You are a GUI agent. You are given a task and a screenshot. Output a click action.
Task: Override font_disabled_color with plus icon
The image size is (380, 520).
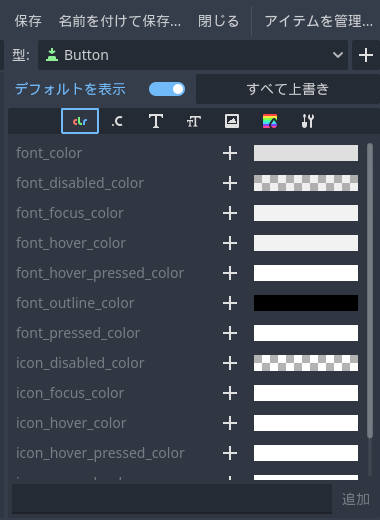pyautogui.click(x=230, y=183)
